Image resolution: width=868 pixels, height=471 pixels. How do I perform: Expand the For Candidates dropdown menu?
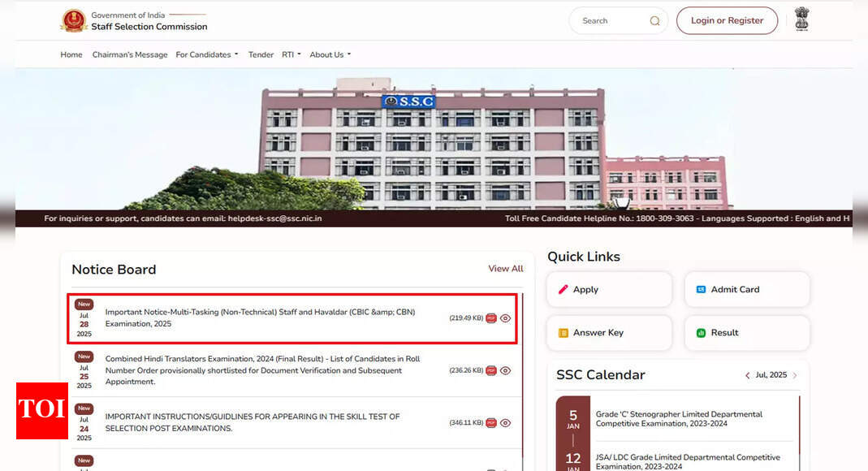207,54
